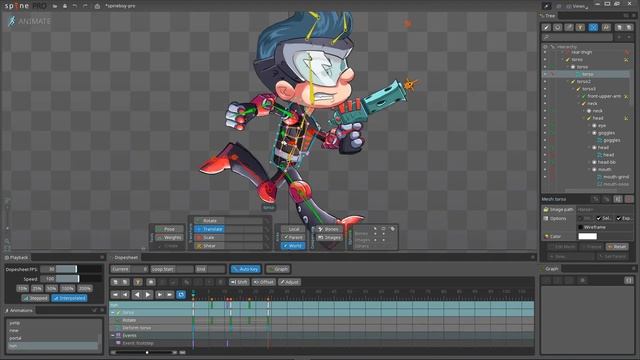Collapse the Events dopesheet row
This screenshot has height=360, width=640.
pyautogui.click(x=113, y=336)
